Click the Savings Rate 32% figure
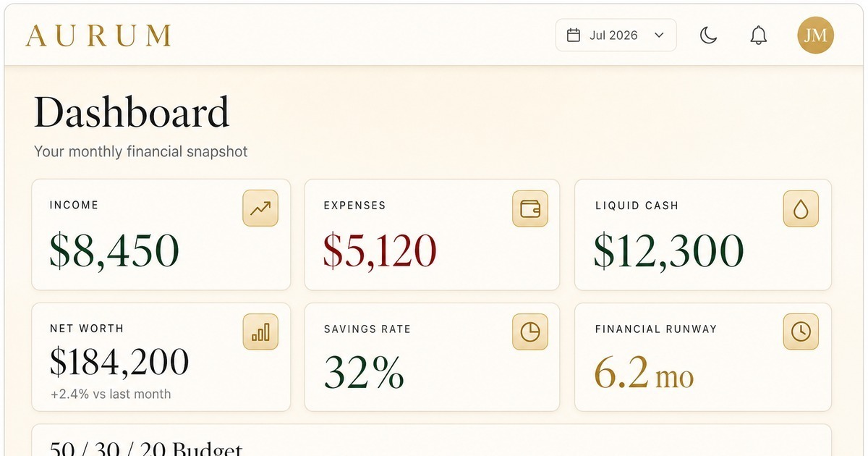This screenshot has height=456, width=868. click(364, 372)
